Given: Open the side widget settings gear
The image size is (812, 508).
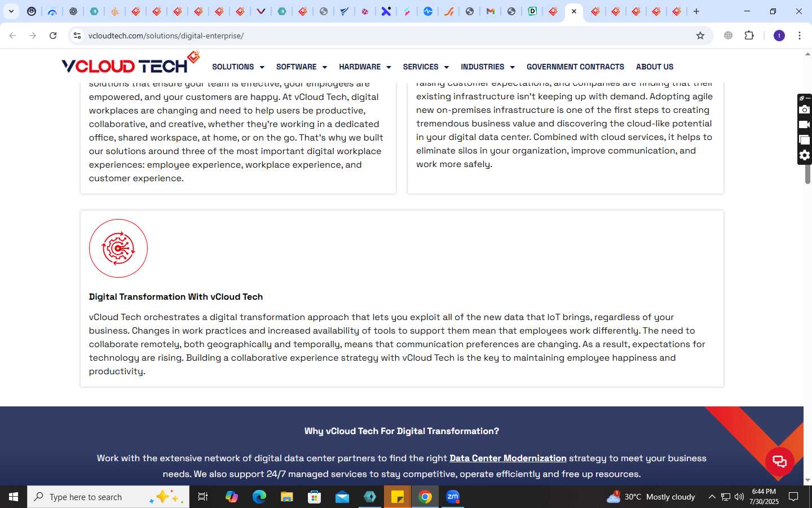Looking at the screenshot, I should [x=805, y=155].
